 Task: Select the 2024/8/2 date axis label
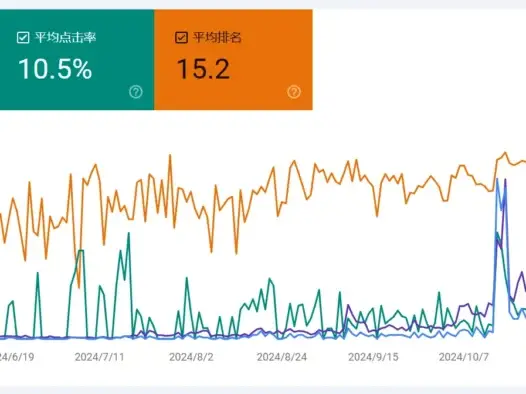click(x=191, y=357)
